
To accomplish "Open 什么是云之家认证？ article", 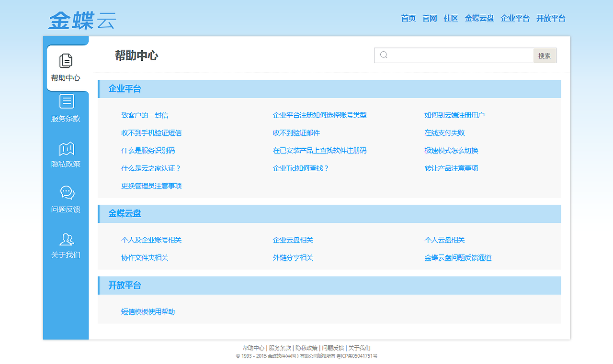I will click(x=151, y=168).
